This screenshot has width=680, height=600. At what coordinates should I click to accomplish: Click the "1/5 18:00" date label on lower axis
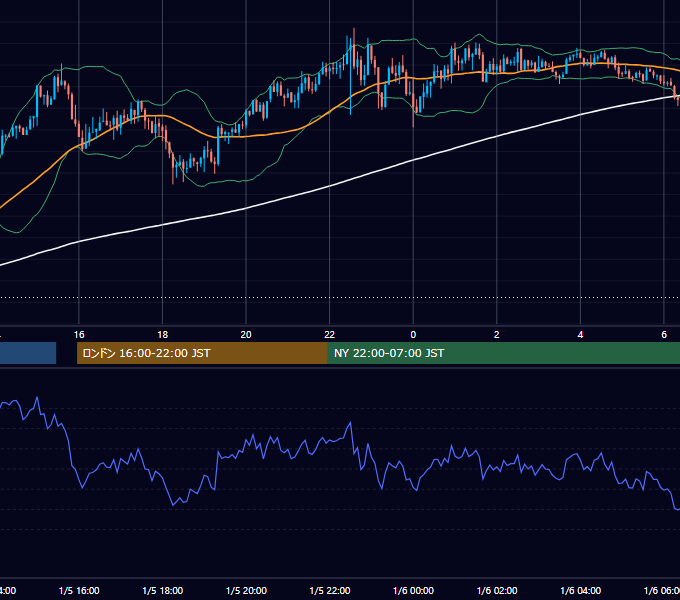(163, 591)
